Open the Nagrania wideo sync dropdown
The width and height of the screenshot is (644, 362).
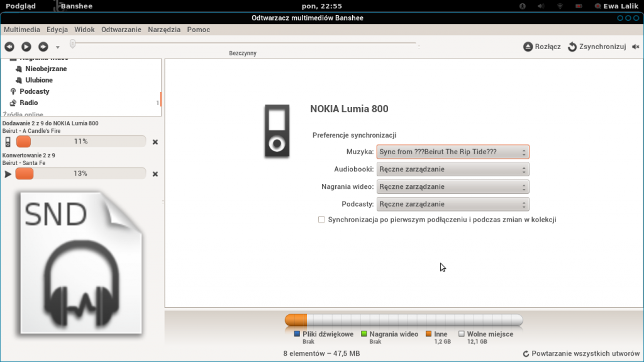[x=453, y=187]
